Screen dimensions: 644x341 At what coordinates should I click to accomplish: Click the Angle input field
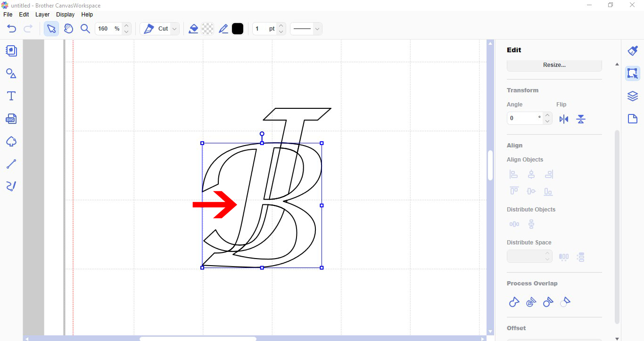coord(525,118)
